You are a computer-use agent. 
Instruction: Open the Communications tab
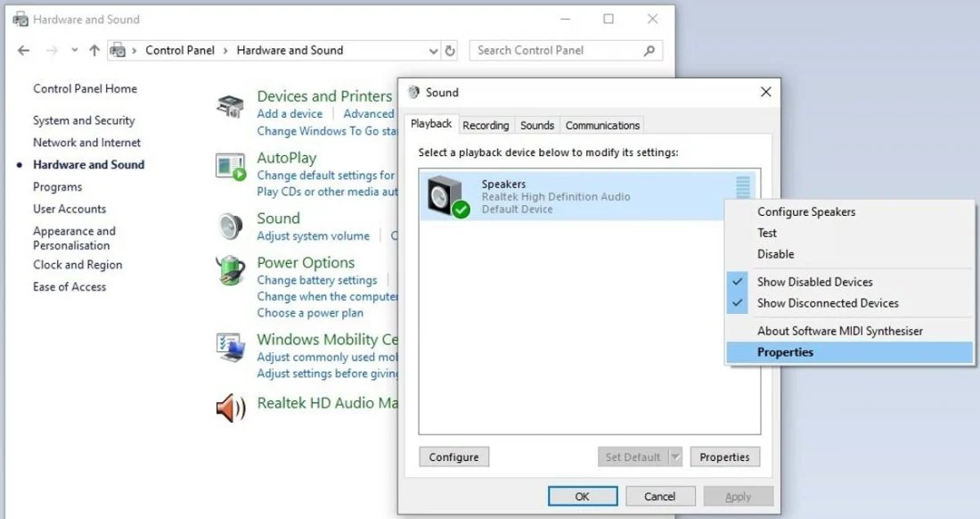[x=602, y=125]
